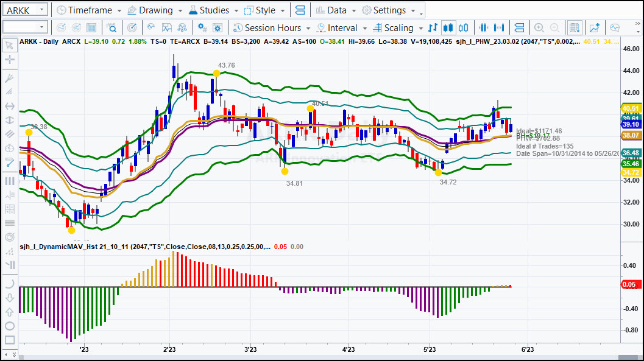This screenshot has width=644, height=361.
Task: Click the sjh_I_DynamicMAV_Hst study label
Action: click(x=146, y=247)
